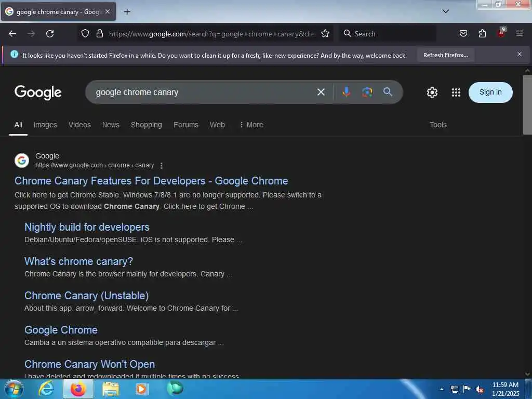This screenshot has height=399, width=532.
Task: Open a new tab with plus button
Action: tap(127, 12)
